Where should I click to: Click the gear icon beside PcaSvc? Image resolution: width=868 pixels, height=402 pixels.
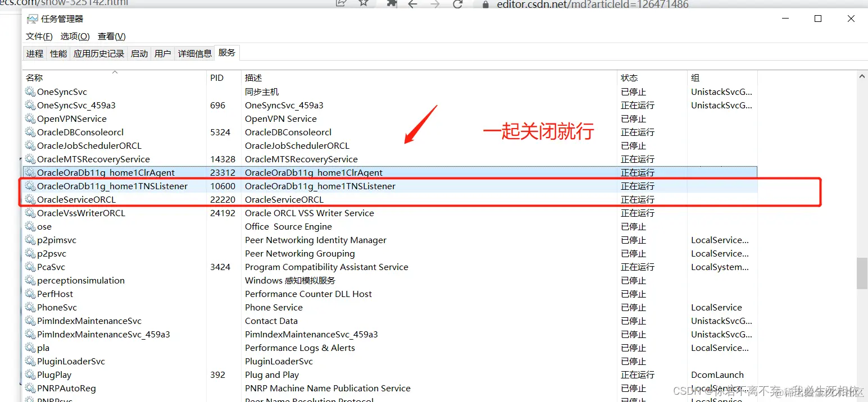point(30,267)
